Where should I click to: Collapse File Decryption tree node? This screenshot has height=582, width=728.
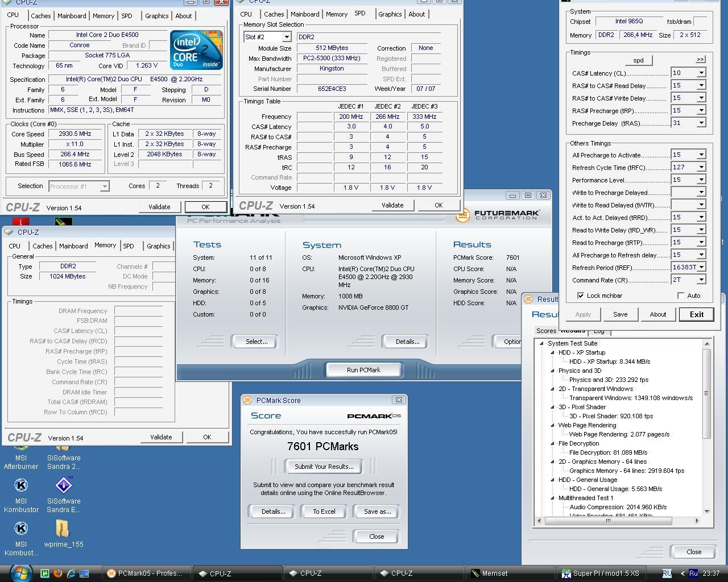click(552, 443)
